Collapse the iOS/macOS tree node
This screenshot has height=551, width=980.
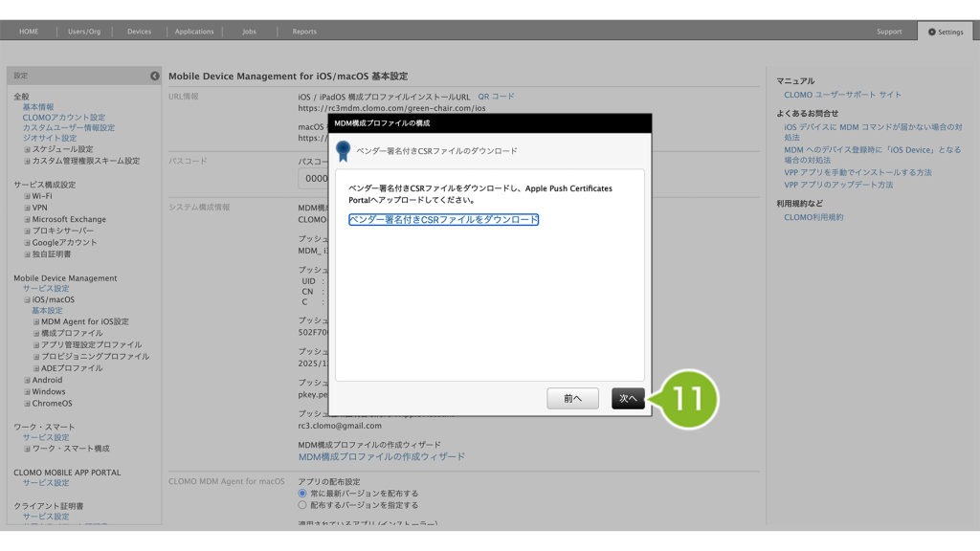pyautogui.click(x=28, y=300)
